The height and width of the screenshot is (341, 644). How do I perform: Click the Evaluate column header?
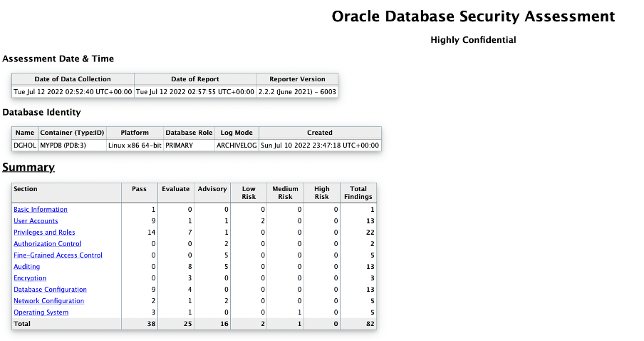pos(175,189)
